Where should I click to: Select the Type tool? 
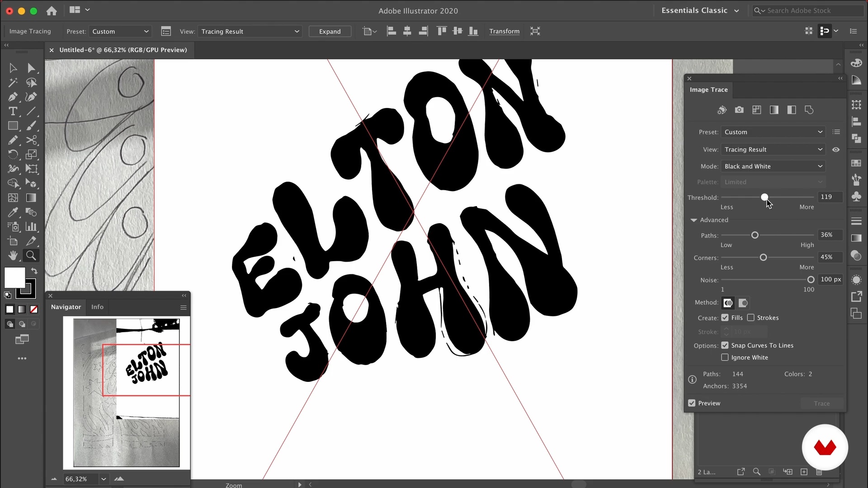click(13, 111)
